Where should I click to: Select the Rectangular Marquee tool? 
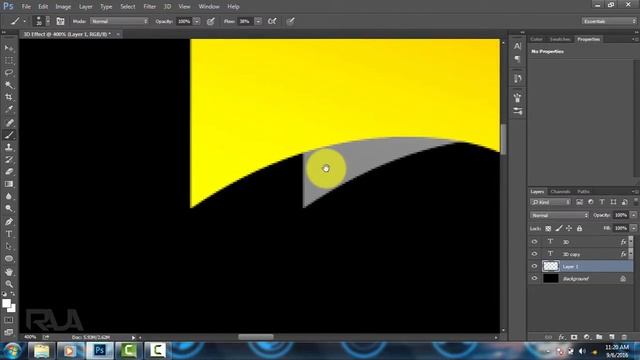tap(9, 61)
